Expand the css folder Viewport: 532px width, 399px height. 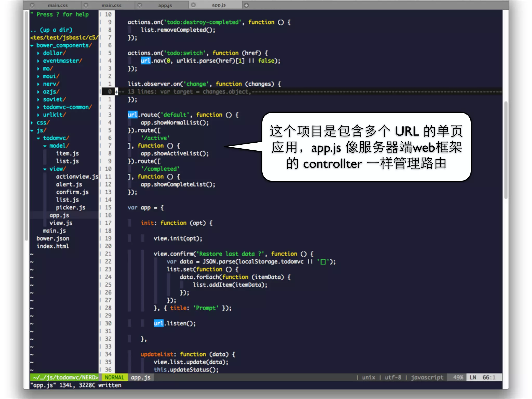32,123
